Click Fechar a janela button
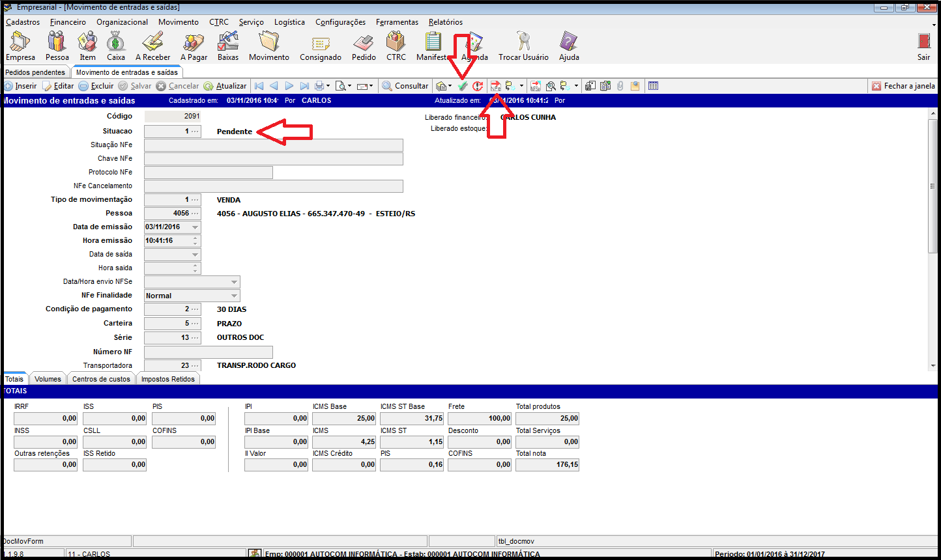 [x=903, y=86]
